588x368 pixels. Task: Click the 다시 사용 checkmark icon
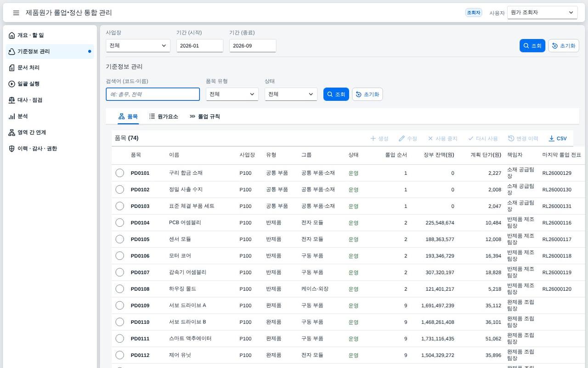471,138
